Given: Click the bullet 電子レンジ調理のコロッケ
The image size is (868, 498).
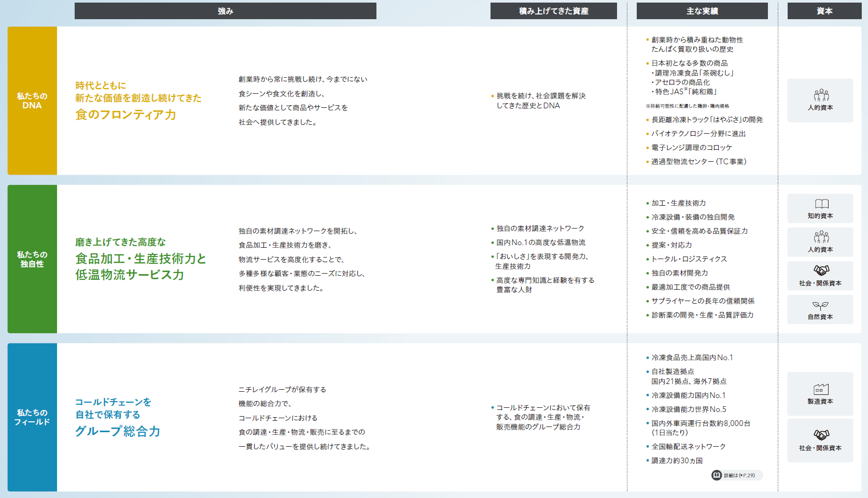Looking at the screenshot, I should point(689,148).
